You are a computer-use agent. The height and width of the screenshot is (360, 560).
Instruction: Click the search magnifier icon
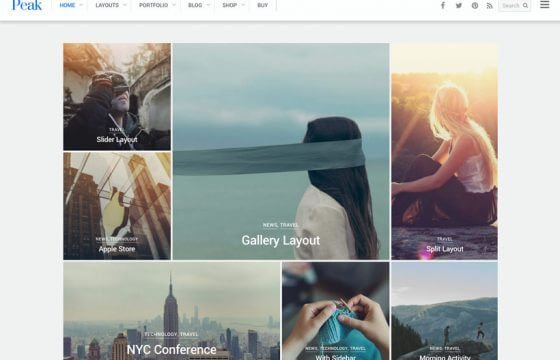pos(525,5)
